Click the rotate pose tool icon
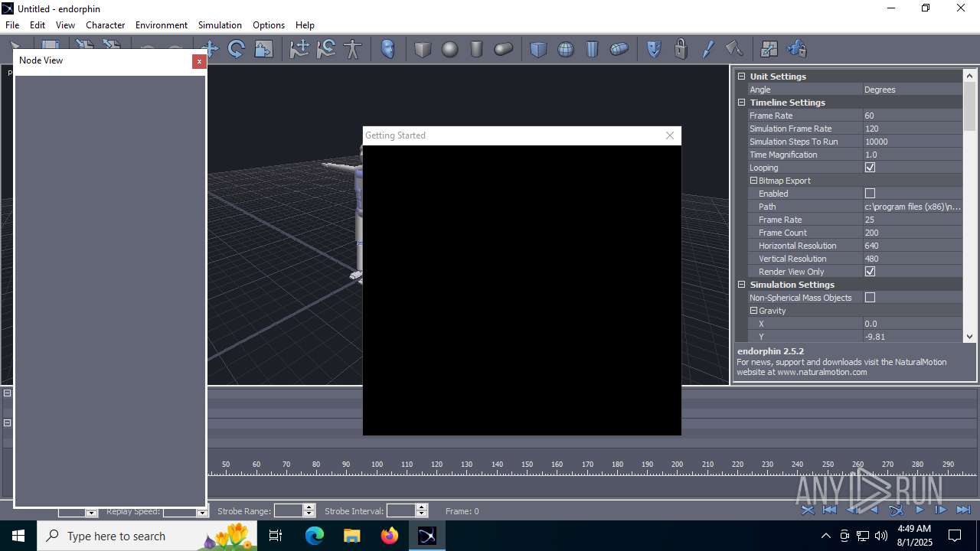Screen dimensions: 980x551 click(x=326, y=49)
